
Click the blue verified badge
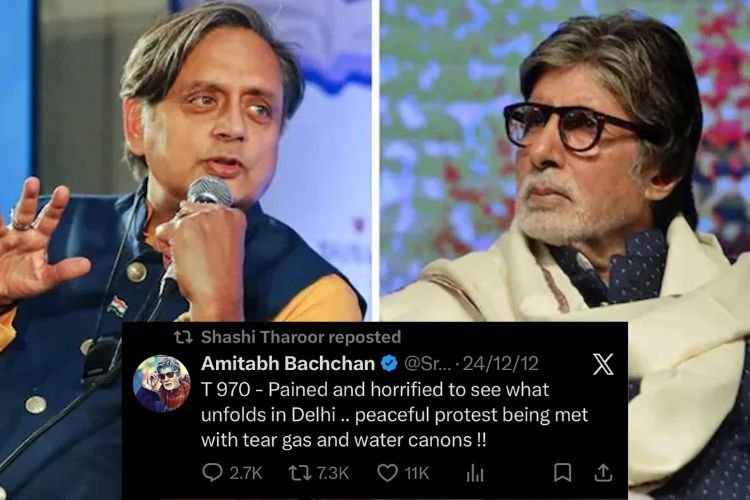pos(389,364)
